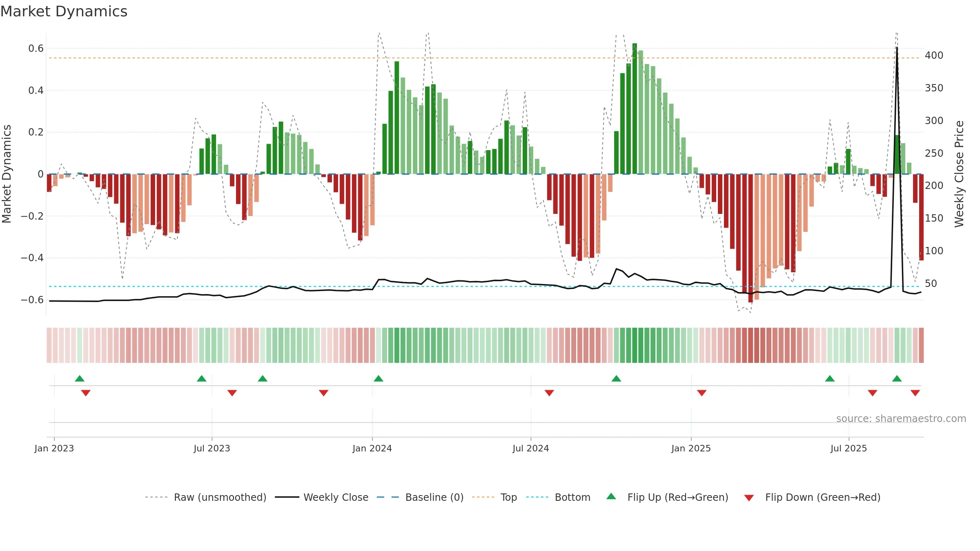Image resolution: width=980 pixels, height=551 pixels.
Task: Click the −0.4 left axis tick label
Action: pyautogui.click(x=32, y=258)
